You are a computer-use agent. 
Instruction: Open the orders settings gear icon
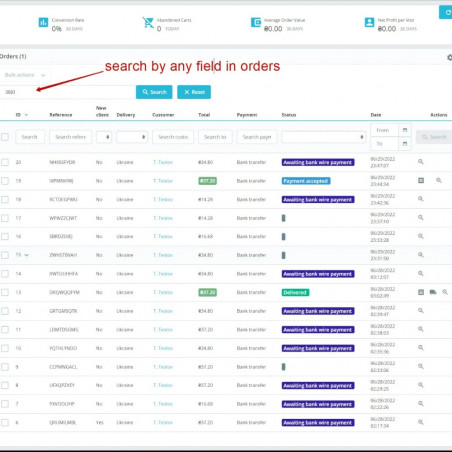pos(449,58)
